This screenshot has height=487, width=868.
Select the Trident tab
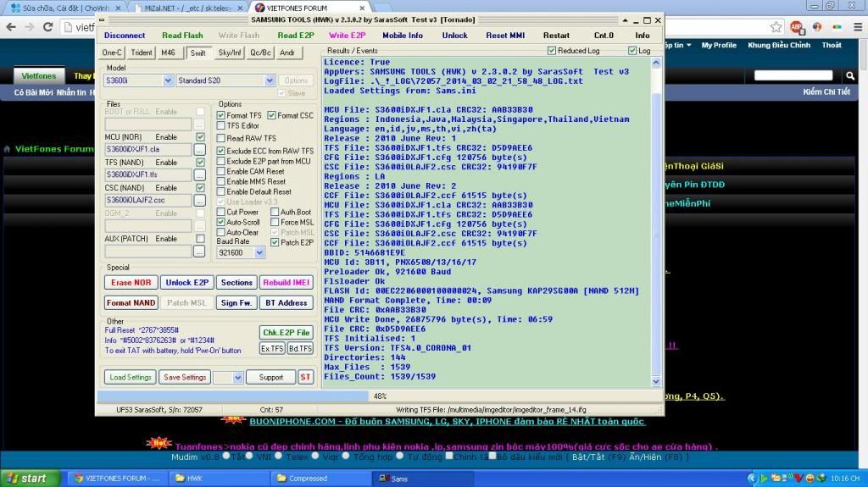coord(142,53)
